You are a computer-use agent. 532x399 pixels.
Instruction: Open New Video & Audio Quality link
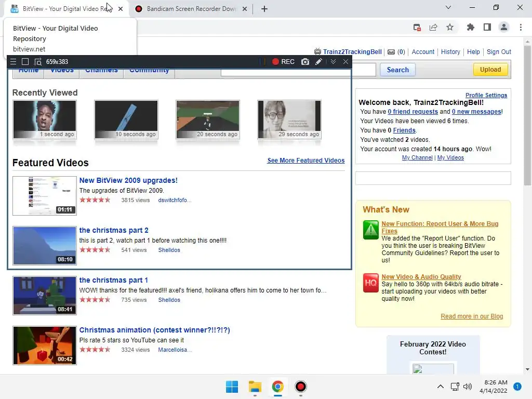click(421, 277)
